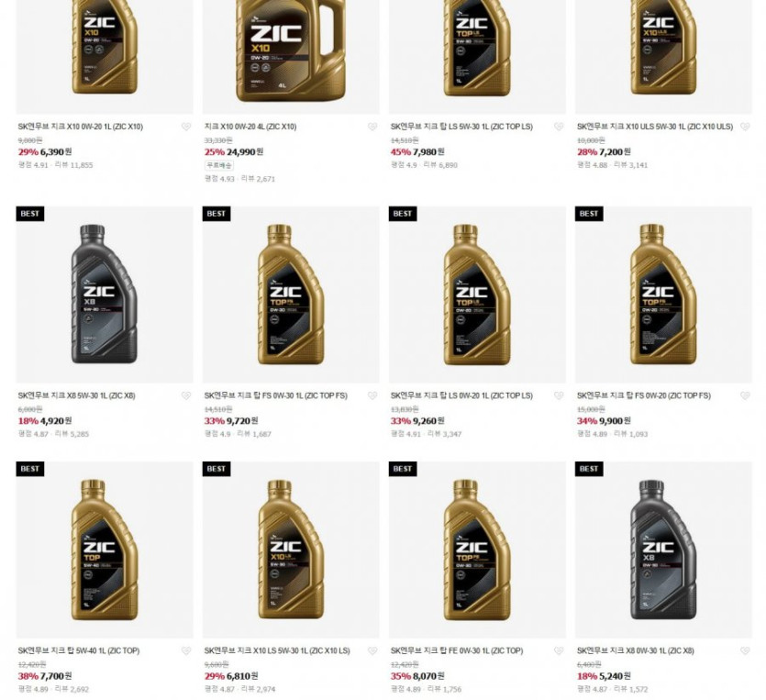Click the ZIC TOP FE 0W-30 bottle thumbnail
This screenshot has width=766, height=700.
477,549
